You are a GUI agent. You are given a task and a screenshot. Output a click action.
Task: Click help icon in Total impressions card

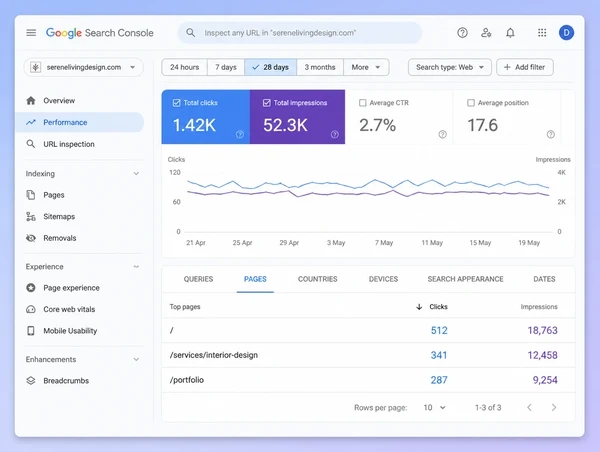pyautogui.click(x=335, y=134)
